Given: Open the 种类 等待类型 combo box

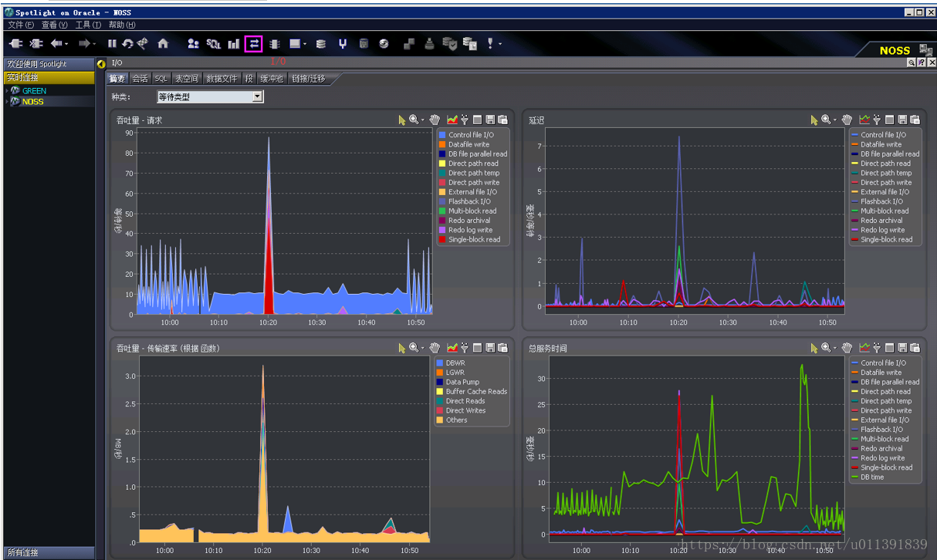Looking at the screenshot, I should point(210,96).
